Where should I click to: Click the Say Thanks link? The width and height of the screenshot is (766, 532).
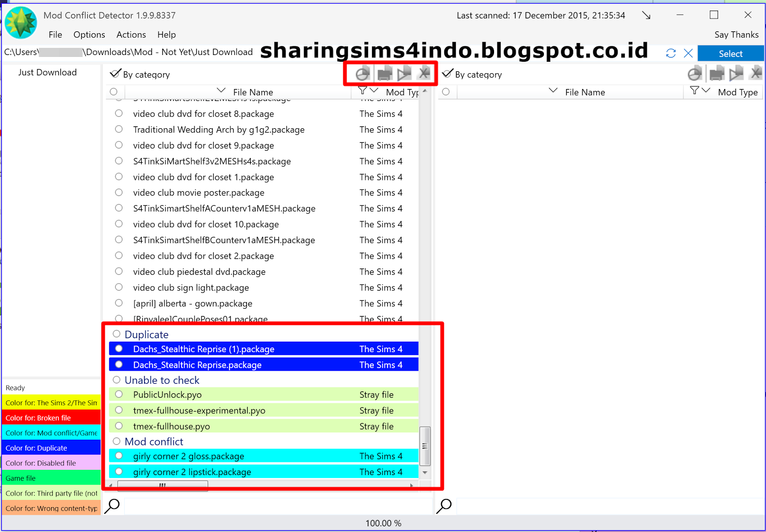pos(736,34)
